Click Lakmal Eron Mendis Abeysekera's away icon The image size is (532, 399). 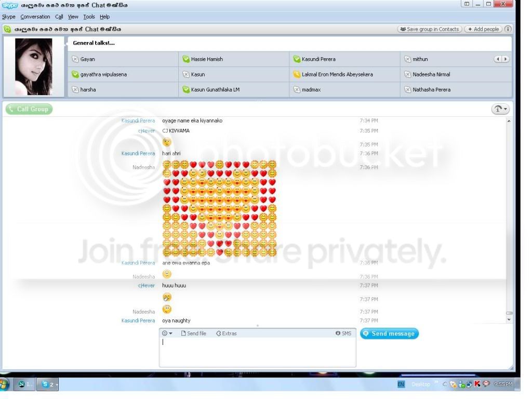(297, 74)
